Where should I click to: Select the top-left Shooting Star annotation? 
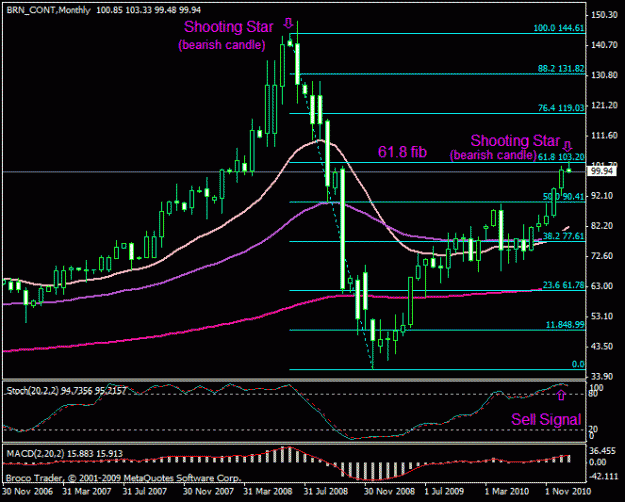[228, 27]
